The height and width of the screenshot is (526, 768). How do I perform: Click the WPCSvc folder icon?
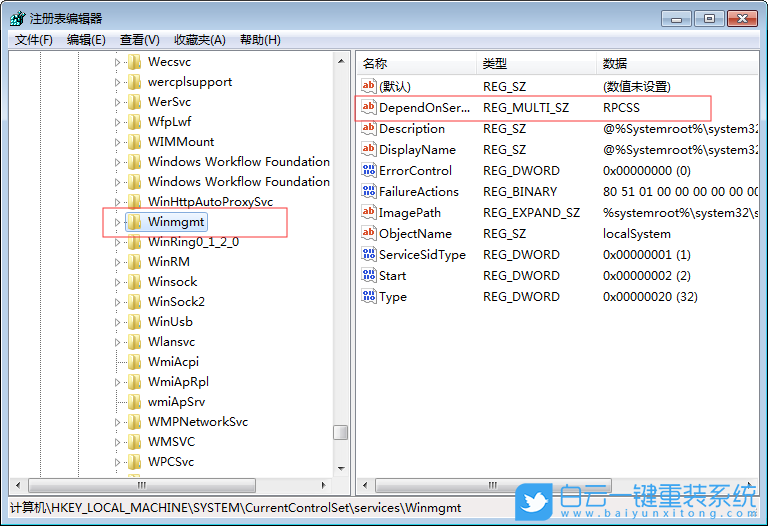click(134, 462)
